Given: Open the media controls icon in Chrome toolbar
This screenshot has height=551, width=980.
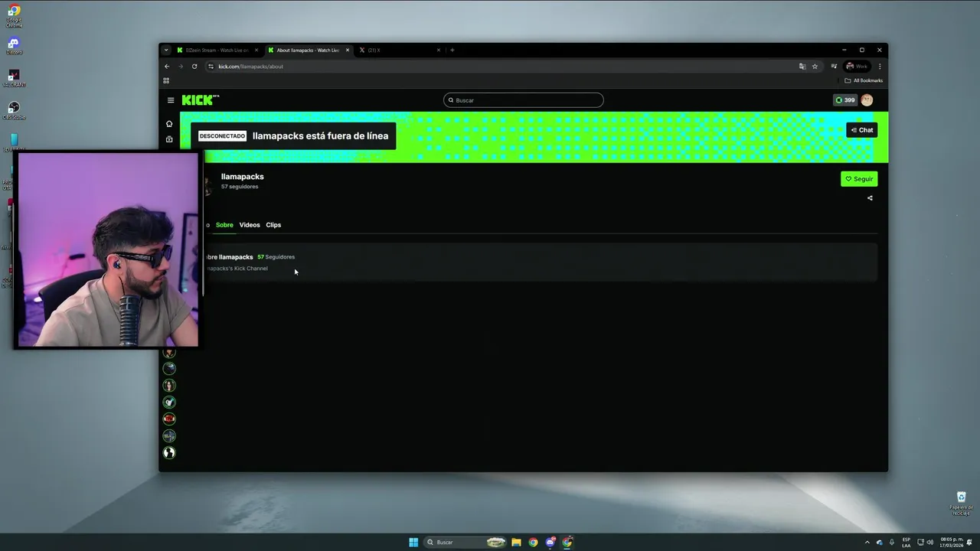Looking at the screenshot, I should point(834,67).
